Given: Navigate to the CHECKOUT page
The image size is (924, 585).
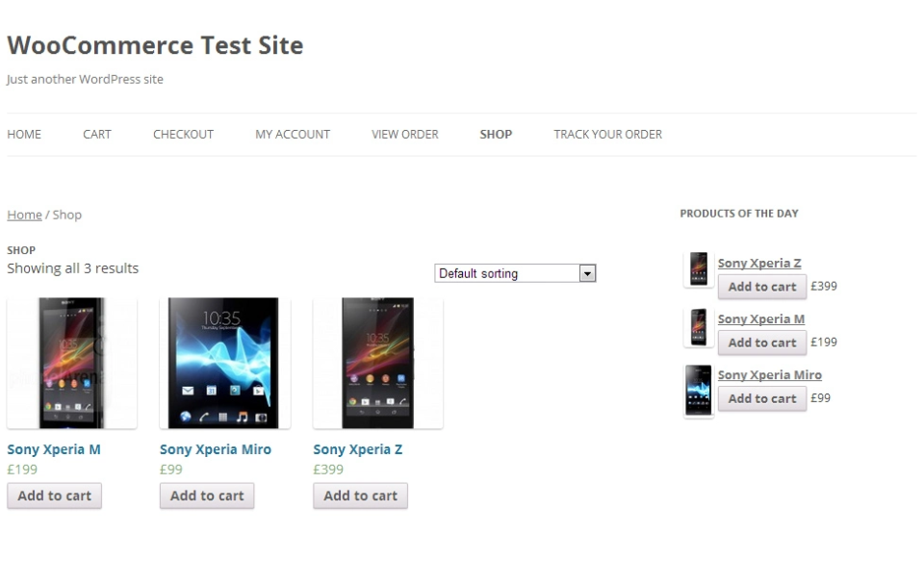Looking at the screenshot, I should pyautogui.click(x=183, y=134).
